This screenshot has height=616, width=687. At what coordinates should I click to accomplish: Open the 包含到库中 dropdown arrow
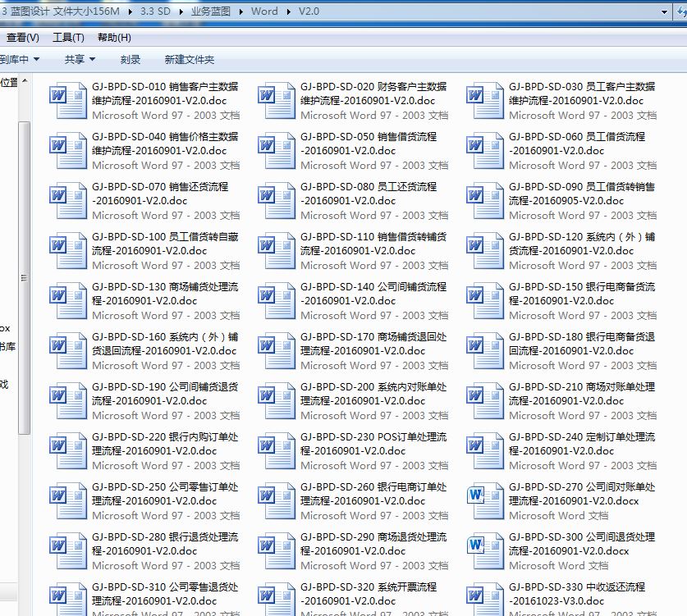point(36,59)
